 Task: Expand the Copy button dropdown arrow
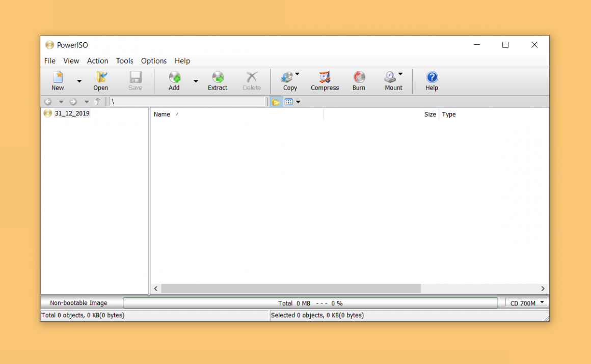298,74
